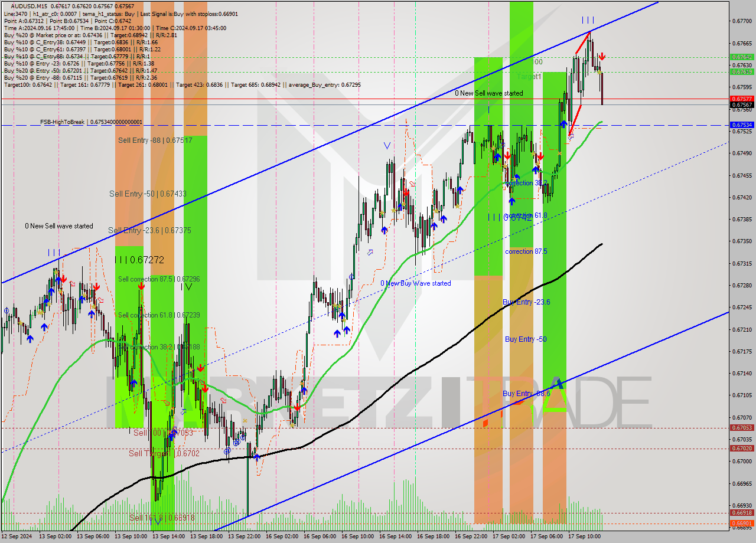
Task: Select the 'Sell Entry -23.6 | 0.67375' label
Action: pos(149,230)
